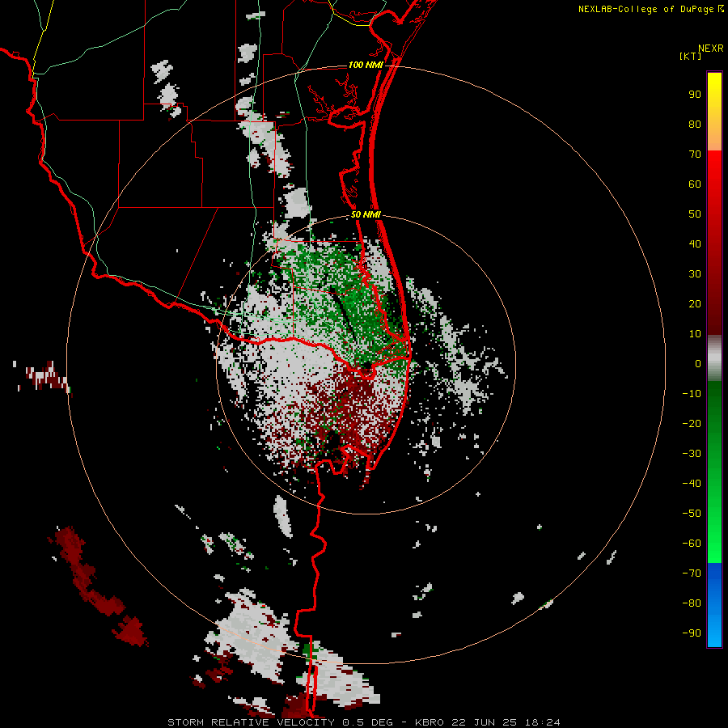This screenshot has height=728, width=728.
Task: Click the "100 NMI" range ring label
Action: click(366, 65)
